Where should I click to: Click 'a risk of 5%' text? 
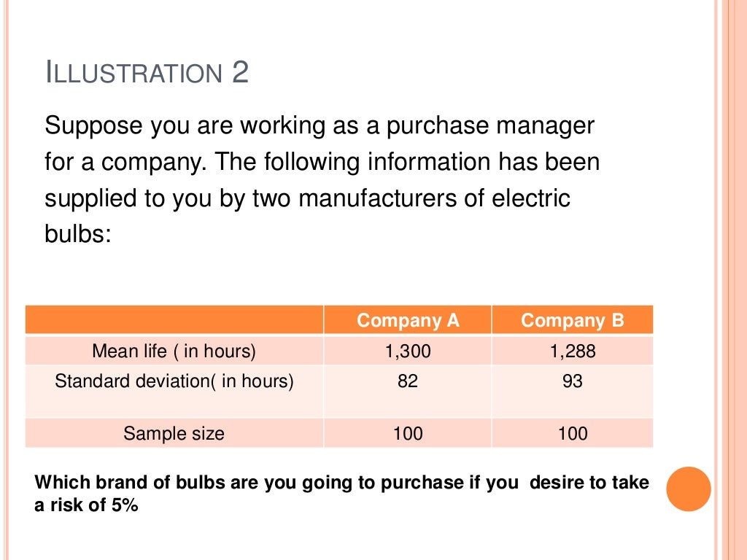(x=86, y=505)
